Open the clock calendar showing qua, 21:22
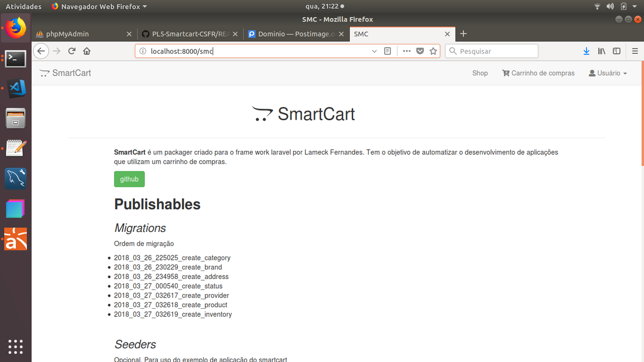Viewport: 644px width, 362px height. [325, 7]
